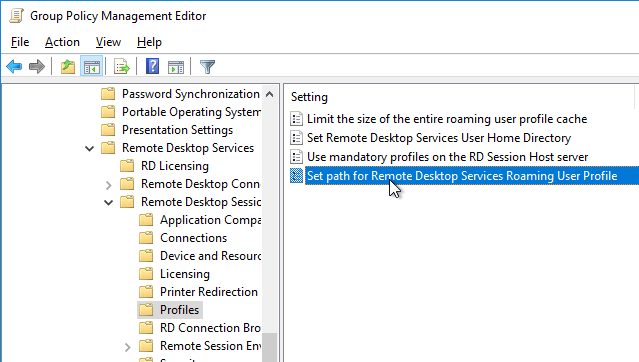Click the Password Synchronization folder icon
639x362 pixels.
point(108,94)
